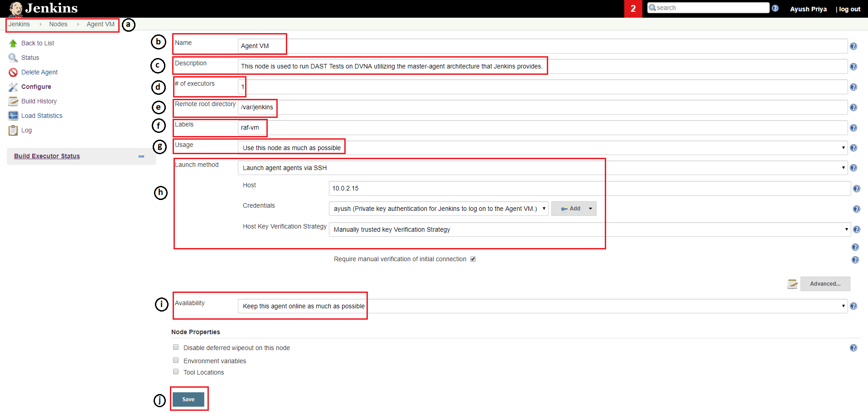This screenshot has width=868, height=414.
Task: Show help for # of executors
Action: (854, 87)
